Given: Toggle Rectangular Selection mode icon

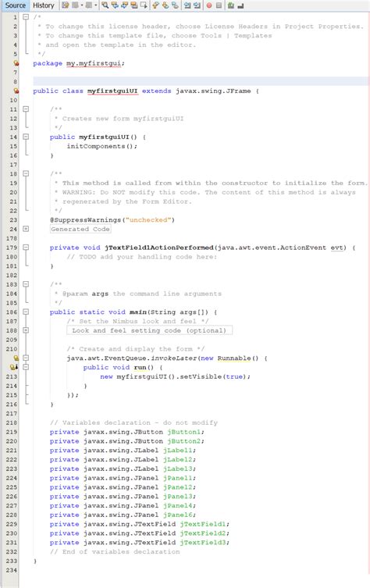Looking at the screenshot, I should pos(144,5).
